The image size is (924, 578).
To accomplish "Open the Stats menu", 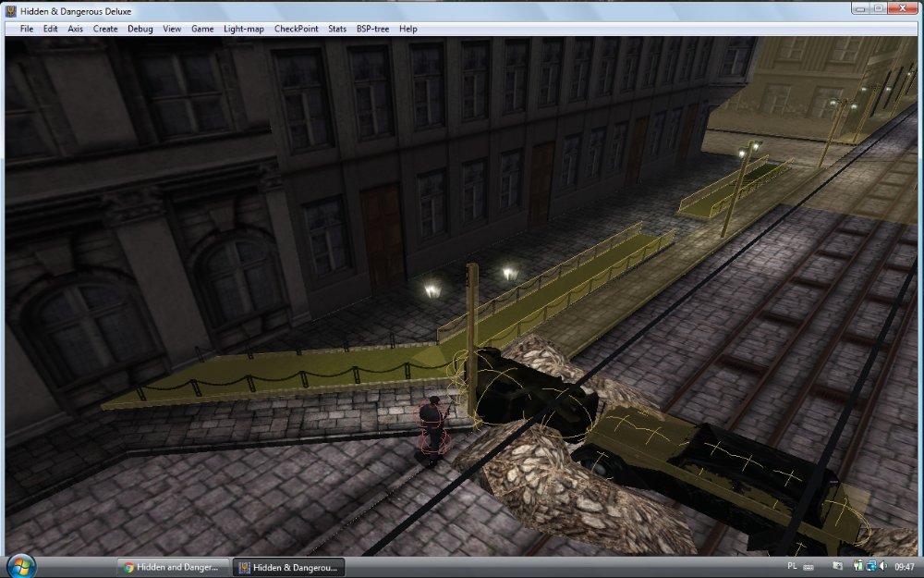I will point(337,29).
